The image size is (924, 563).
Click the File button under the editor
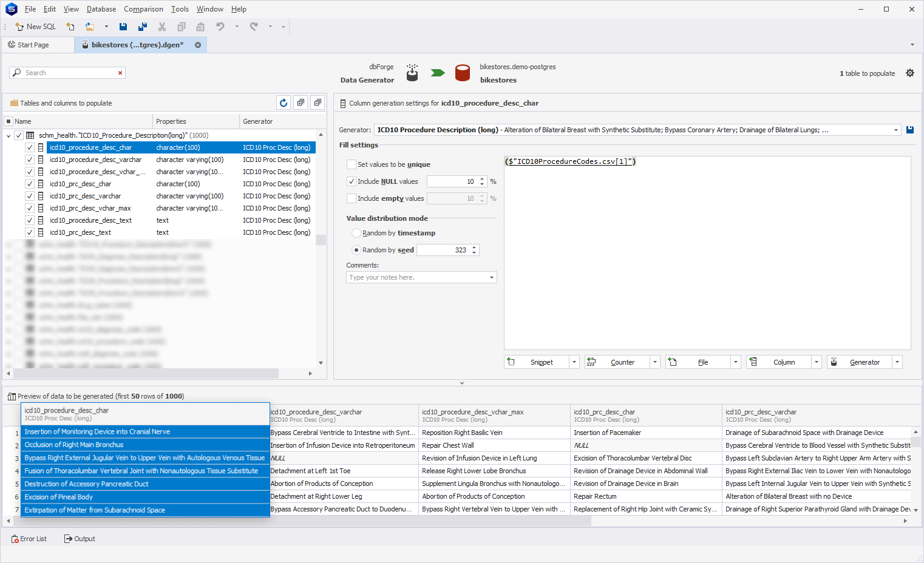click(x=698, y=362)
